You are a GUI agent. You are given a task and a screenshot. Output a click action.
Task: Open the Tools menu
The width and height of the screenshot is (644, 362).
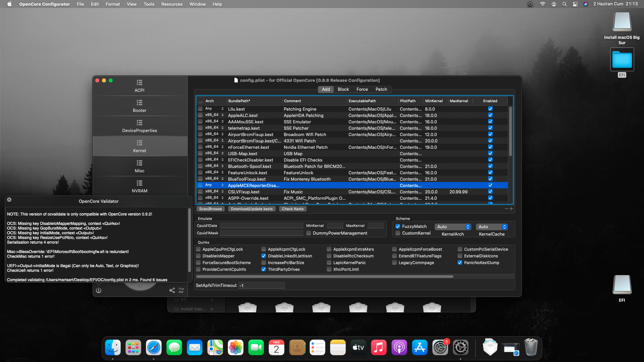click(149, 4)
